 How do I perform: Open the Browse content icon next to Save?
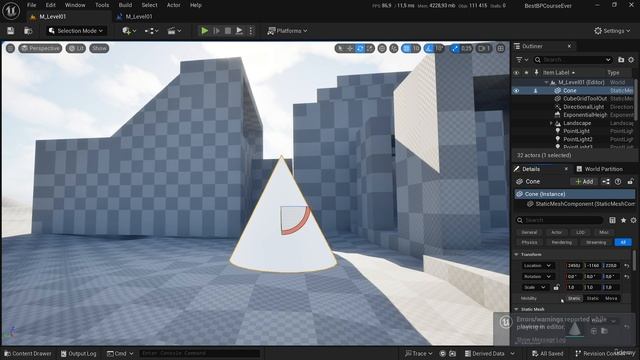(x=28, y=31)
